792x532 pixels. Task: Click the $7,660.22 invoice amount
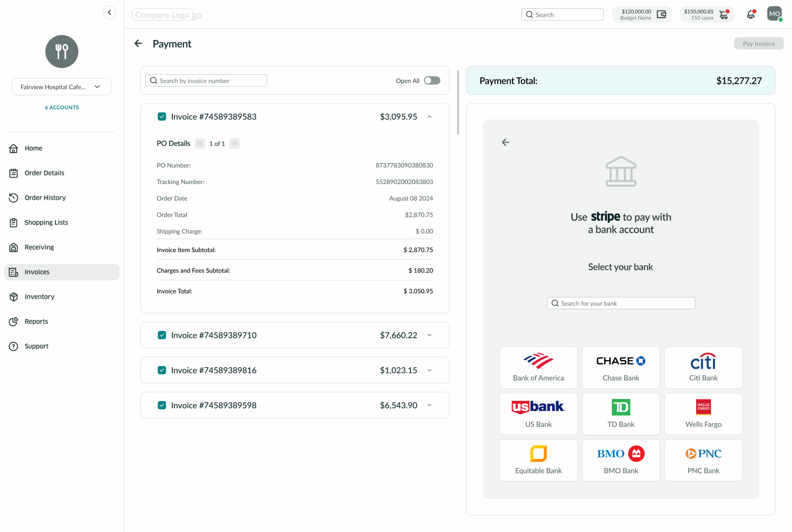pyautogui.click(x=398, y=335)
